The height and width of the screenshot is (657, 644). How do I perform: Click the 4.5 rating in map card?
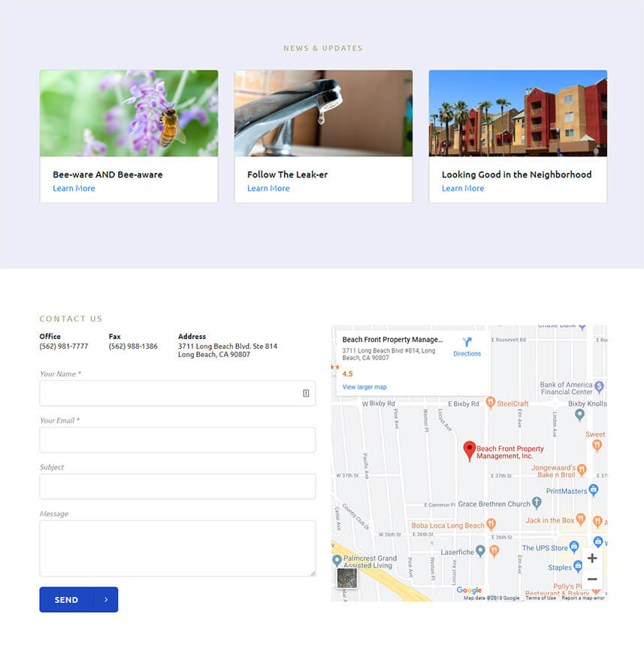point(347,374)
